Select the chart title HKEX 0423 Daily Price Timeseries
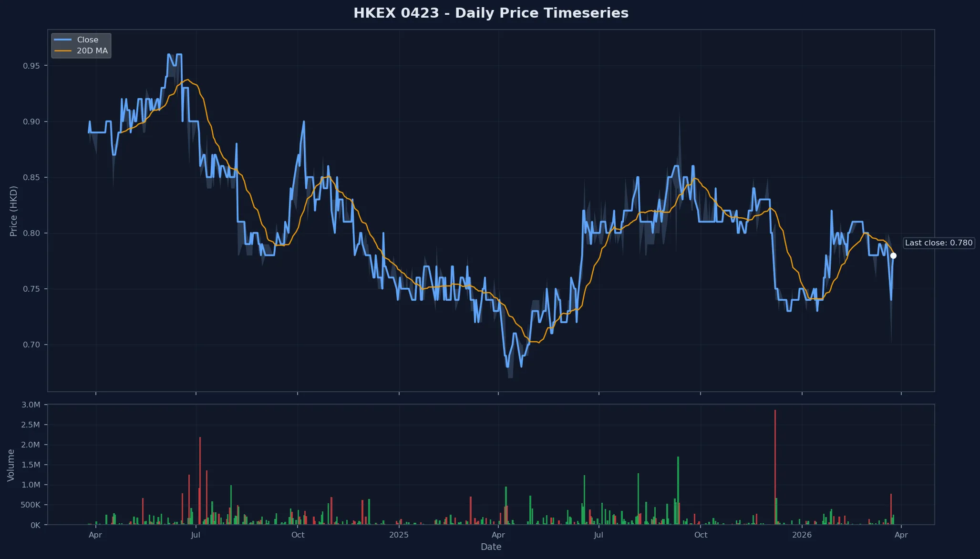Screen dimensions: 980x559 [491, 13]
